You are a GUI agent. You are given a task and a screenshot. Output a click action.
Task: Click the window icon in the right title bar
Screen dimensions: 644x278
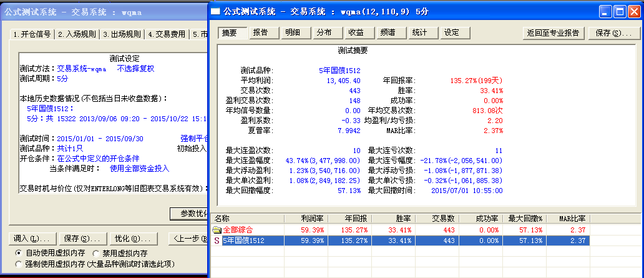[x=216, y=11]
